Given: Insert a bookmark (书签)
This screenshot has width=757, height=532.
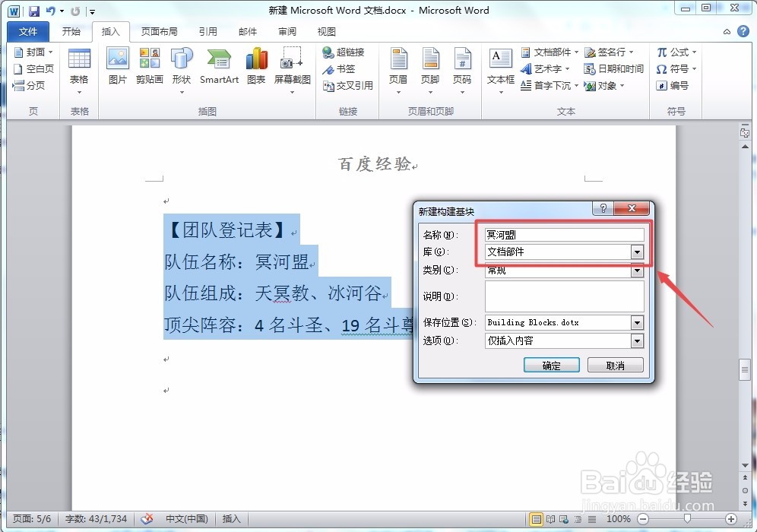Looking at the screenshot, I should [x=339, y=68].
